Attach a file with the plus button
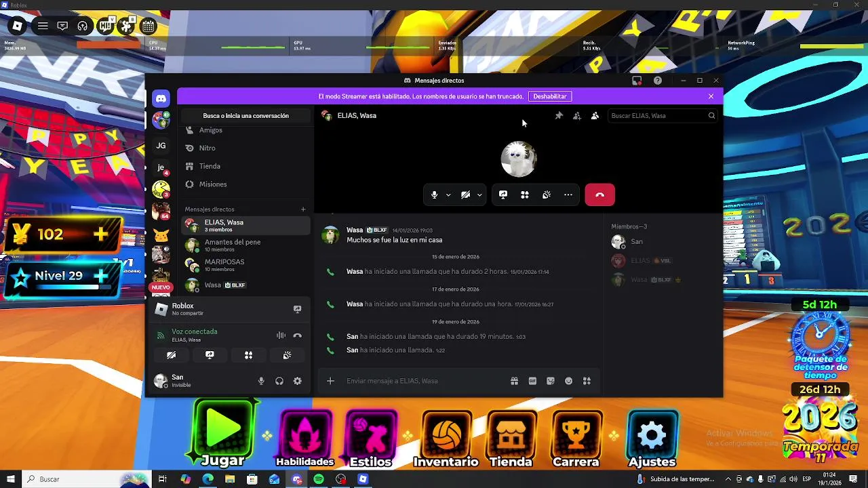 pyautogui.click(x=330, y=381)
